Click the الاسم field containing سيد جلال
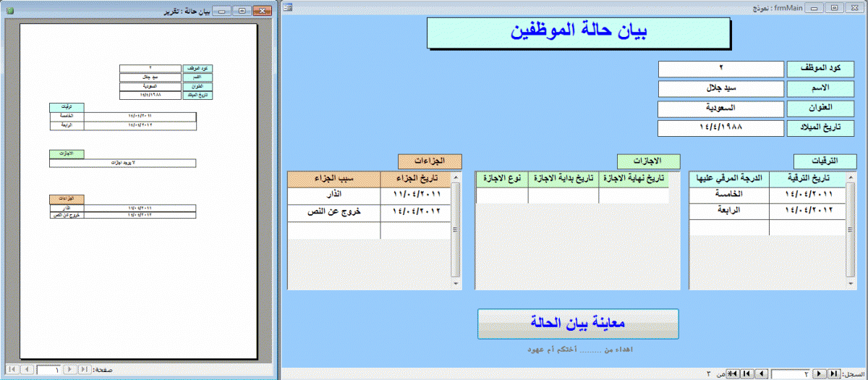Screen dimensions: 868x380 pyautogui.click(x=720, y=88)
